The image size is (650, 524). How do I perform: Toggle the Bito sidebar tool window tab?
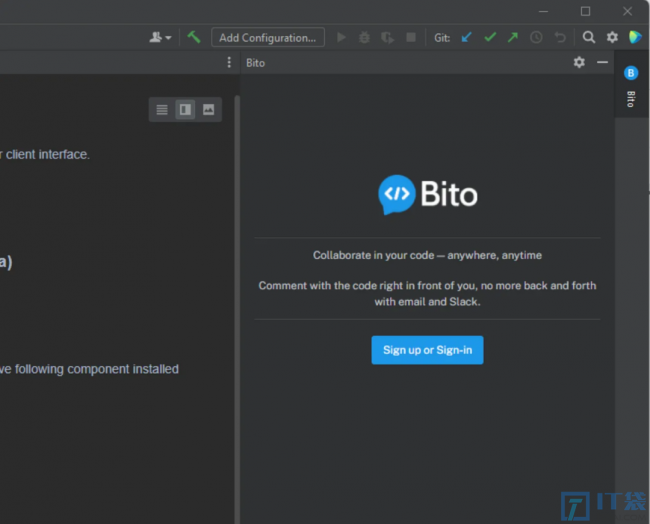[x=631, y=86]
